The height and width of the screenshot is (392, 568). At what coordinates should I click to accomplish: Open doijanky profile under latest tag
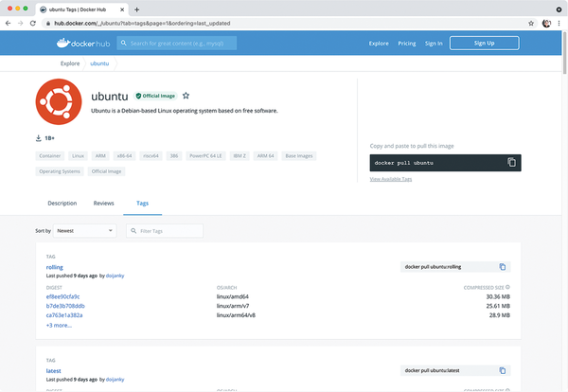(115, 380)
